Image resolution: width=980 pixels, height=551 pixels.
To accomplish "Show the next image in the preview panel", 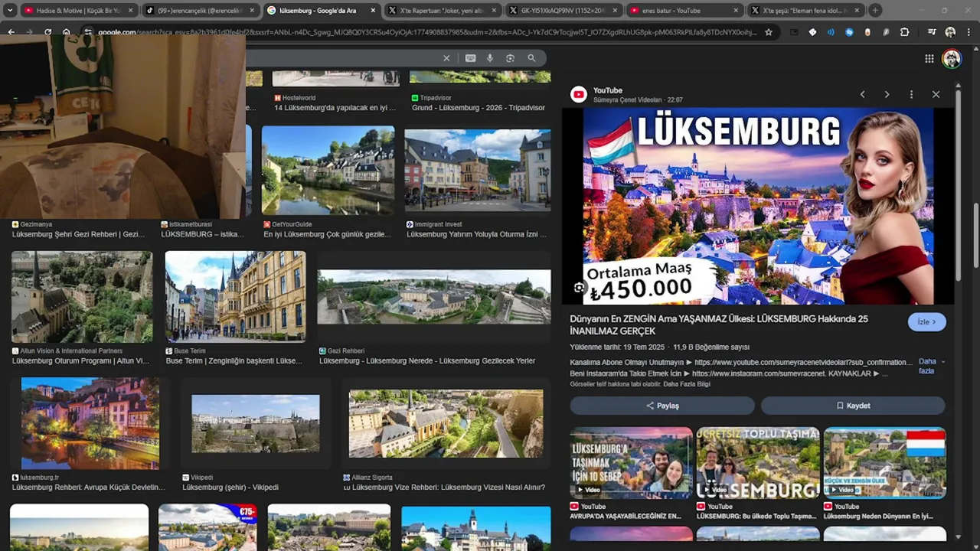I will [x=887, y=94].
